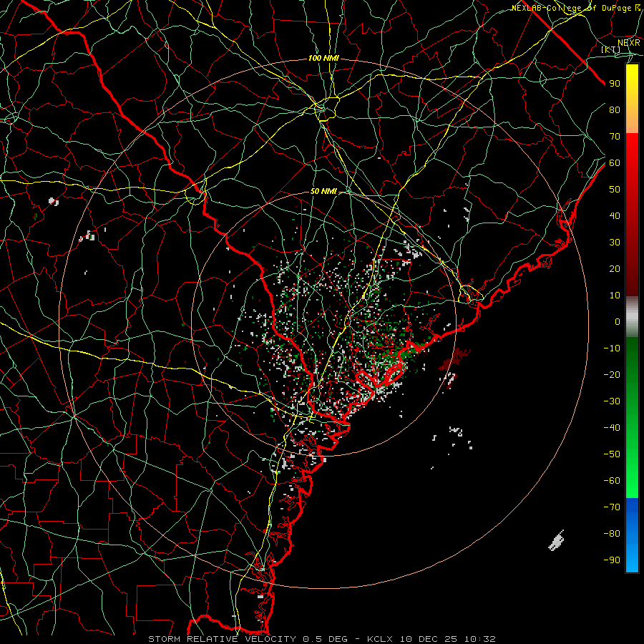Select the 90 knot value on the color scale
This screenshot has width=644, height=644.
pyautogui.click(x=615, y=84)
